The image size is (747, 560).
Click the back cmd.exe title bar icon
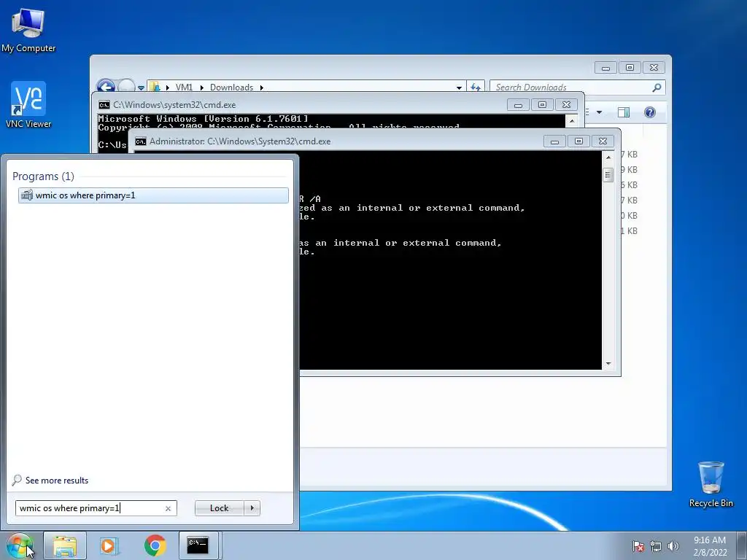click(x=104, y=105)
